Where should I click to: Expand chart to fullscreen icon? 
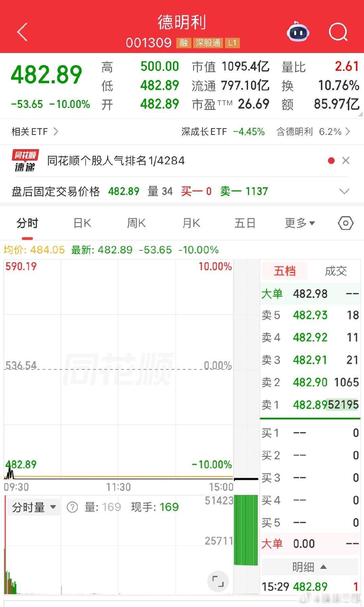[x=218, y=581]
